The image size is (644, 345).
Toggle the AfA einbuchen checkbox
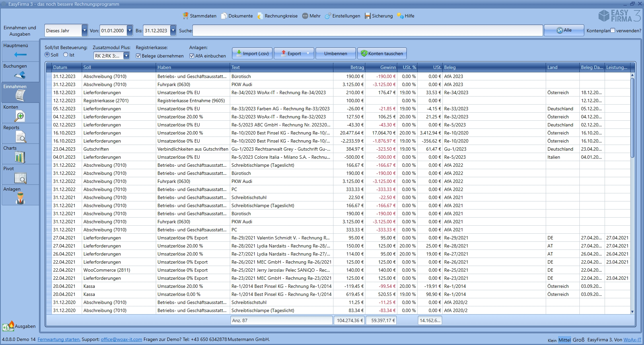click(192, 56)
